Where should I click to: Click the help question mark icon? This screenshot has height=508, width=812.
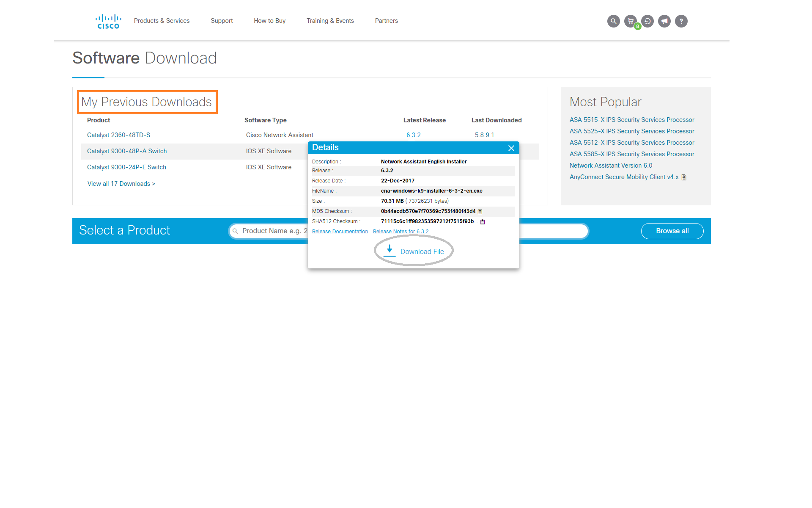click(x=681, y=20)
